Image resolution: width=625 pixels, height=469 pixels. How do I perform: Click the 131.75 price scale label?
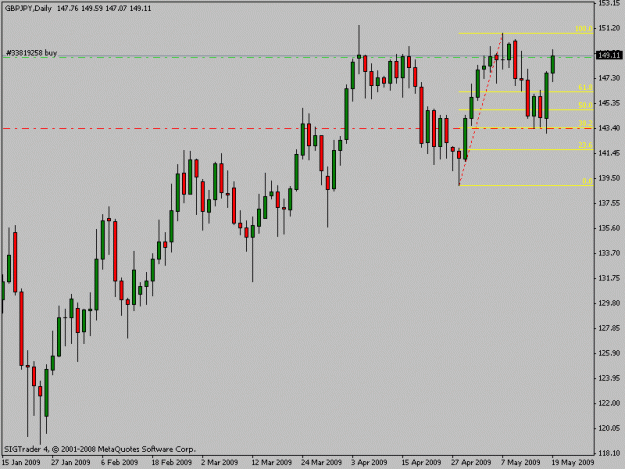point(609,278)
